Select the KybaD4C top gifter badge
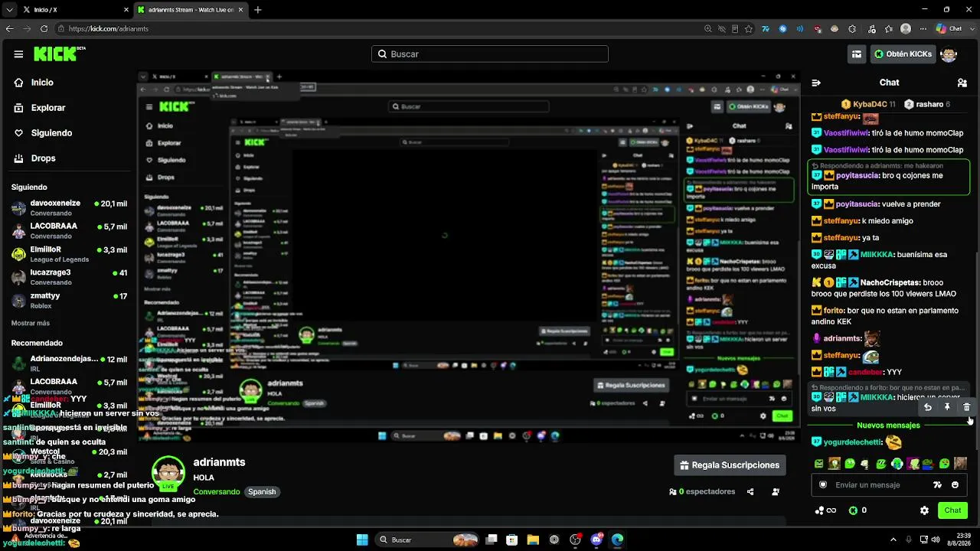This screenshot has height=551, width=980. [868, 104]
